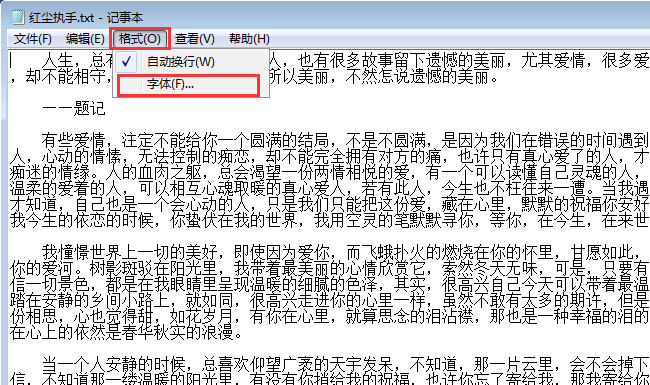
Task: Click text 有些爱情，注定不能给你一个圆满的结局
Action: [185, 141]
